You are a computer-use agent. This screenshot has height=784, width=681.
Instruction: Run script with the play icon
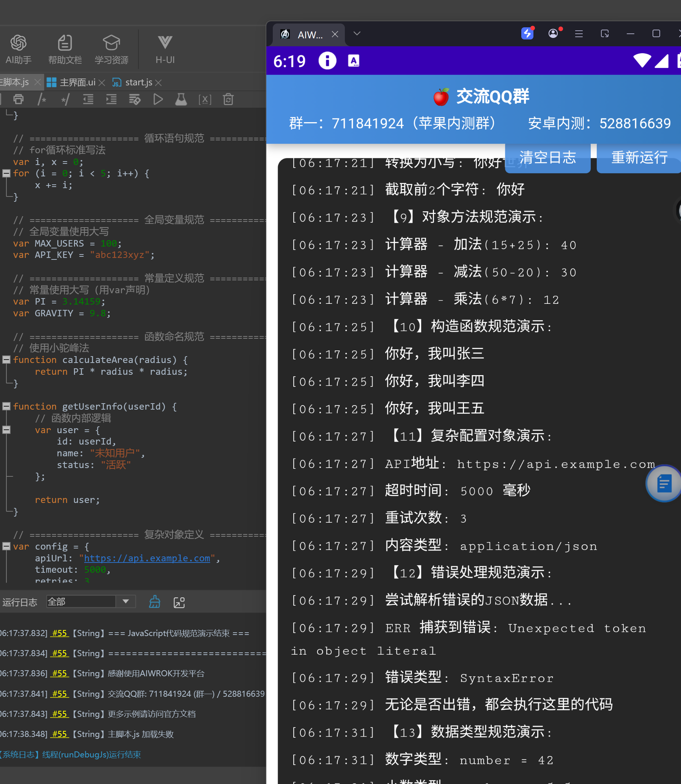coord(158,99)
